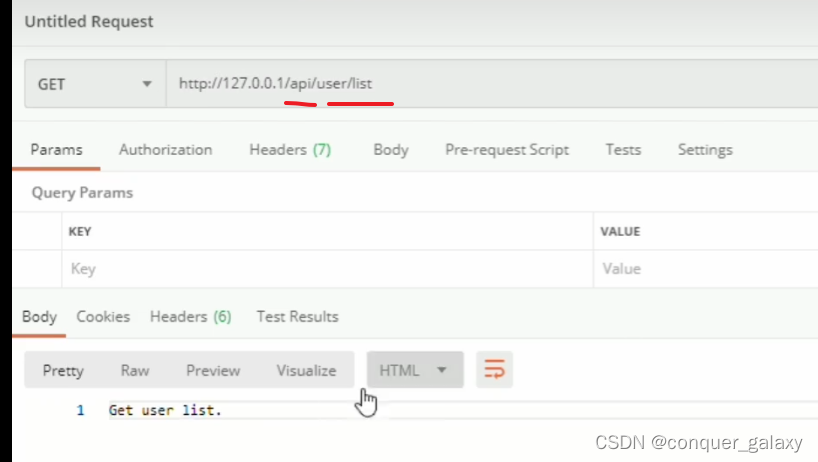Open the Authorization tab
Viewport: 818px width, 462px height.
[165, 150]
